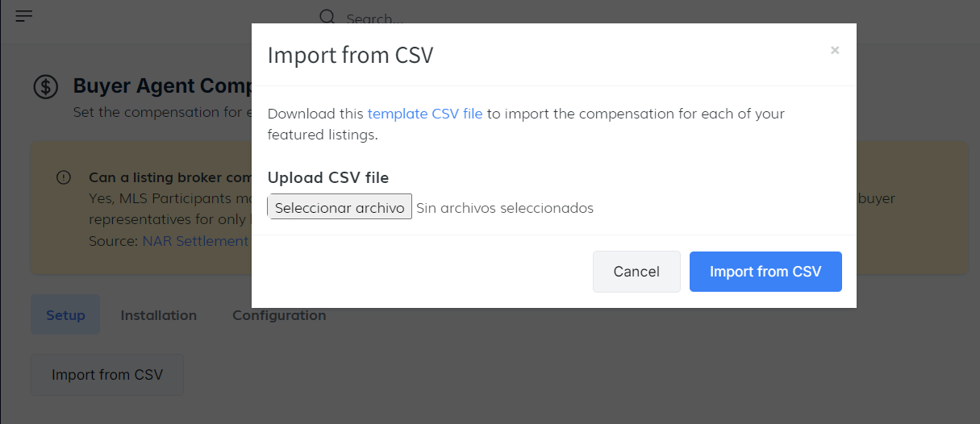The image size is (980, 424).
Task: Open the Installation tab
Action: pyautogui.click(x=159, y=315)
